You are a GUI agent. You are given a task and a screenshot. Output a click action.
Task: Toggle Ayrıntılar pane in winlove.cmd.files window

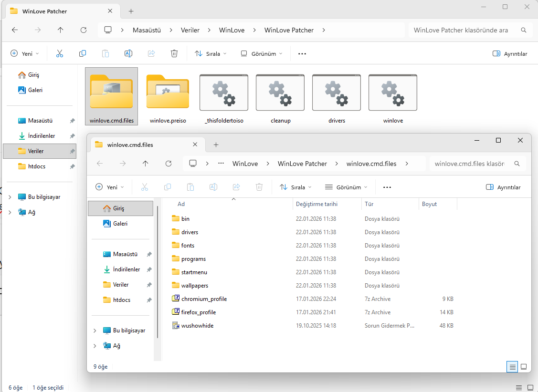click(x=503, y=187)
